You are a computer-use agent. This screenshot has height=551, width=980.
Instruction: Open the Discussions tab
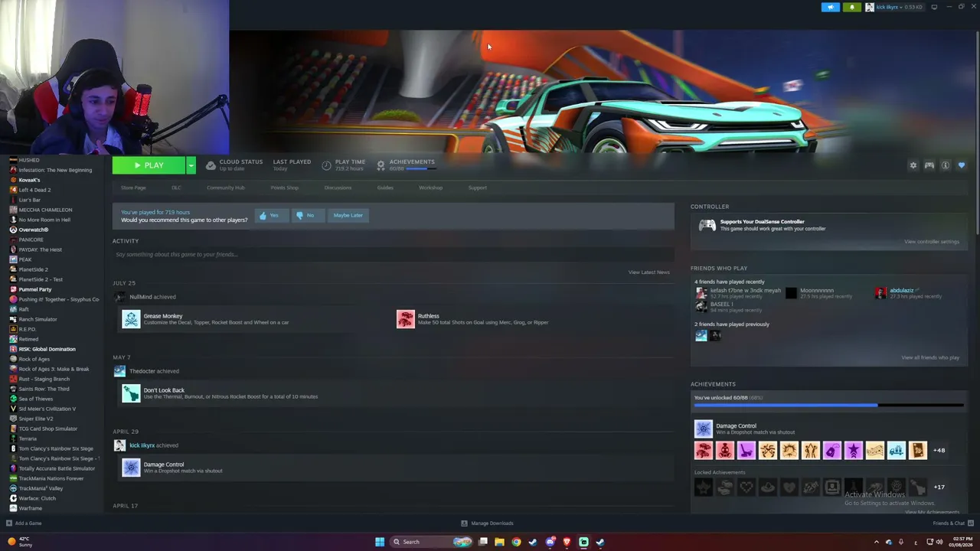point(338,187)
